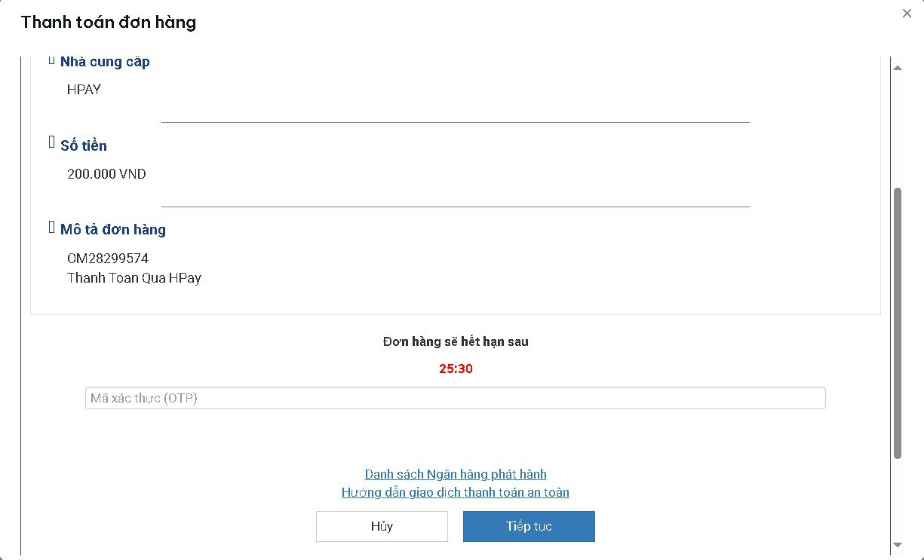The width and height of the screenshot is (924, 560).
Task: Click the red countdown timer
Action: coord(456,369)
